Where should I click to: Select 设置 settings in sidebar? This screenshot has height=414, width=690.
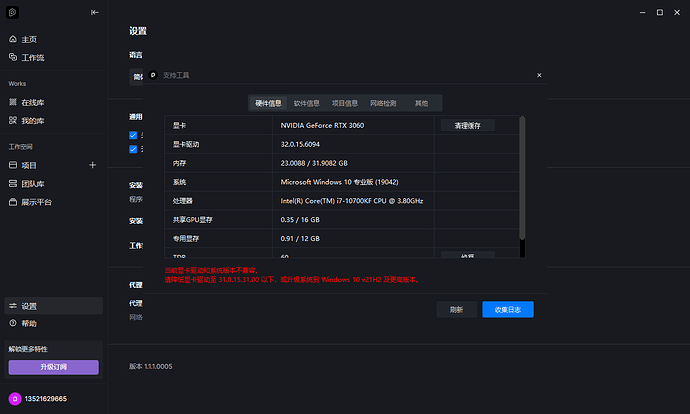(x=53, y=306)
